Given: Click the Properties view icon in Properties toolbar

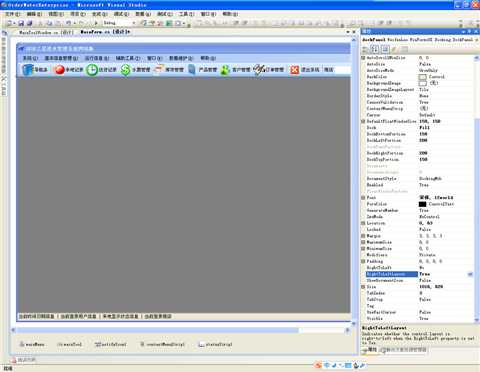Looking at the screenshot, I should click(385, 49).
